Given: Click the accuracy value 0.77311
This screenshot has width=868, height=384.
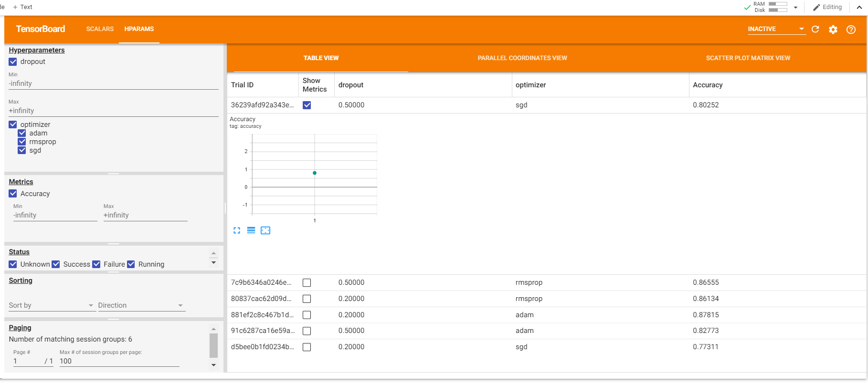Looking at the screenshot, I should click(x=706, y=347).
